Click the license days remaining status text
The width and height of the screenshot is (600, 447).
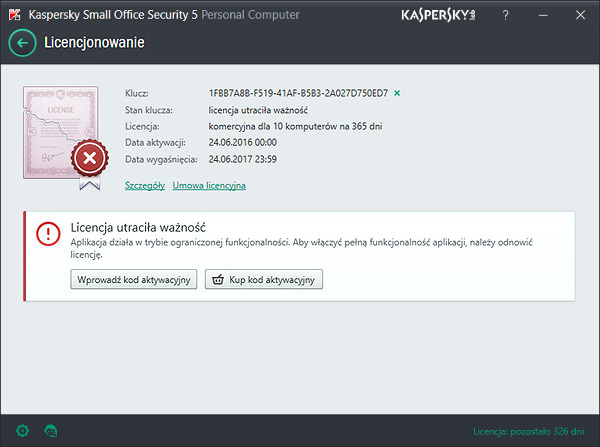point(528,431)
